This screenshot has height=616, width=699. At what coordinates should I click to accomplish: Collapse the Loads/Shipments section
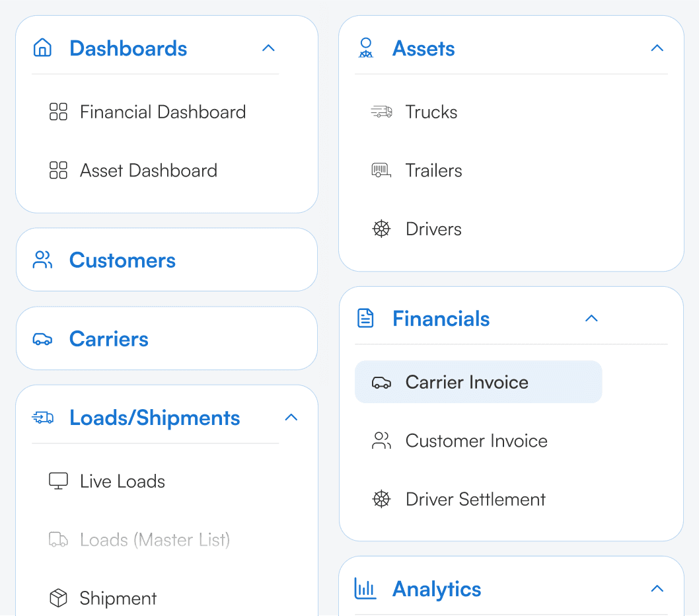[x=291, y=417]
